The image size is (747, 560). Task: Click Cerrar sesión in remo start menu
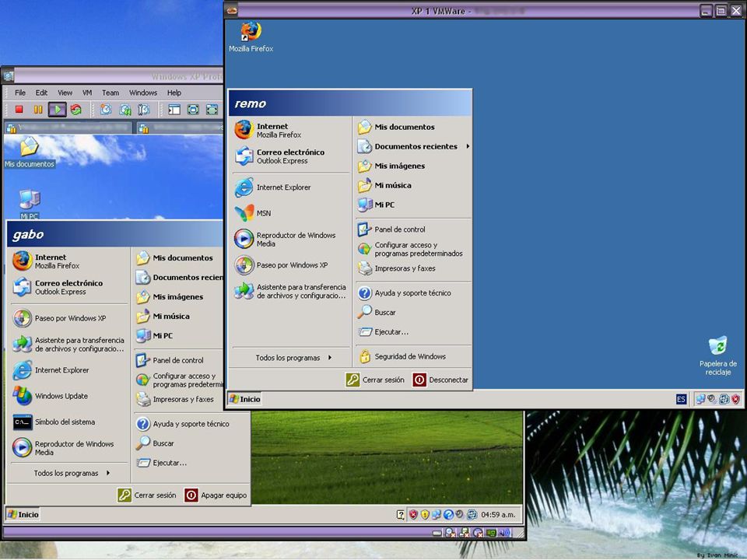375,380
